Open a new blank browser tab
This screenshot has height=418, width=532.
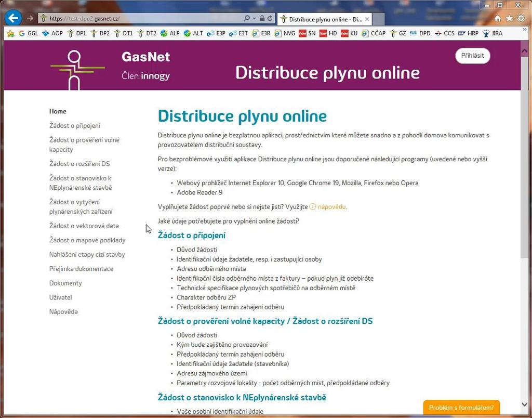click(x=378, y=19)
